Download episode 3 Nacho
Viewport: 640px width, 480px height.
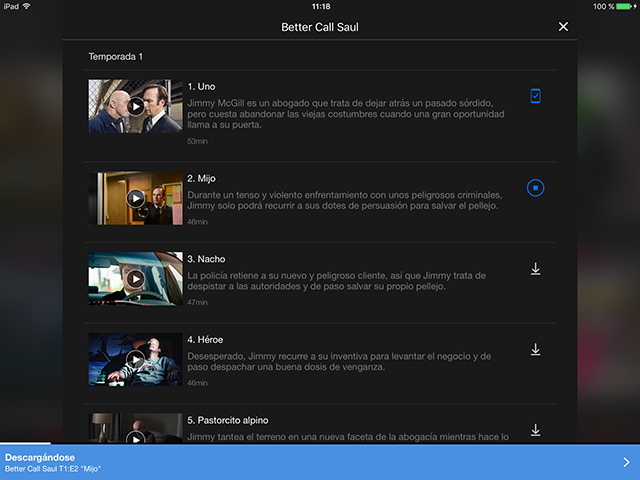(535, 269)
